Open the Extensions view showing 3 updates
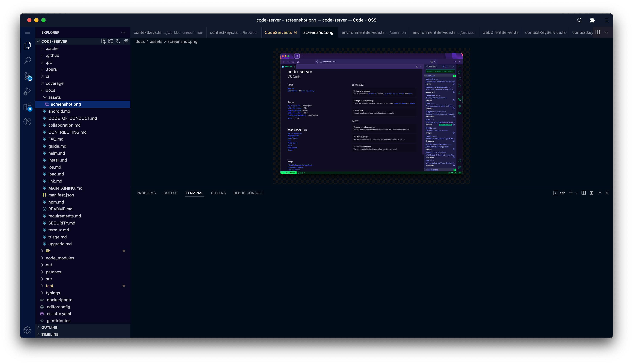The height and width of the screenshot is (364, 633). pyautogui.click(x=27, y=106)
